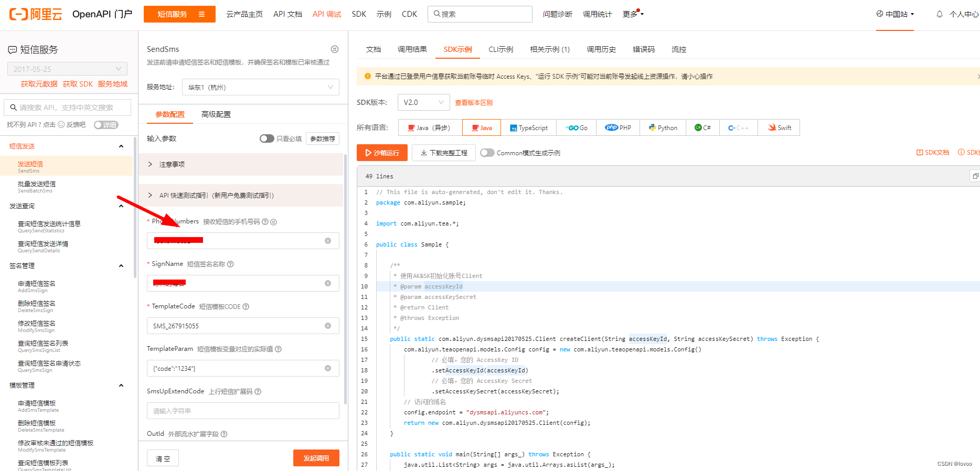This screenshot has height=471, width=980.
Task: Clear the TemplateParam field with its X icon
Action: coord(328,368)
